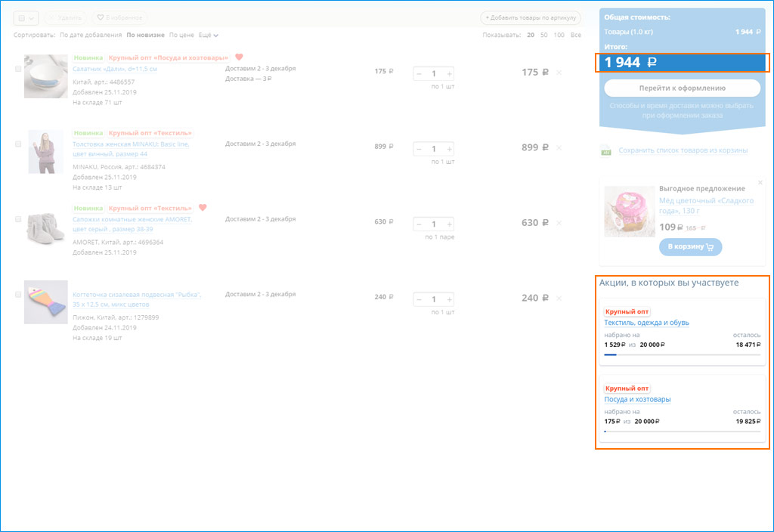The width and height of the screenshot is (774, 532).
Task: Tick the checkbox for Салатник «Дали»
Action: 18,69
